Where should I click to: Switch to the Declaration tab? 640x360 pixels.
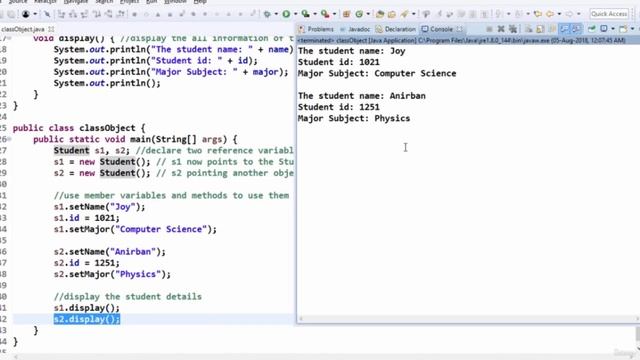(x=396, y=29)
